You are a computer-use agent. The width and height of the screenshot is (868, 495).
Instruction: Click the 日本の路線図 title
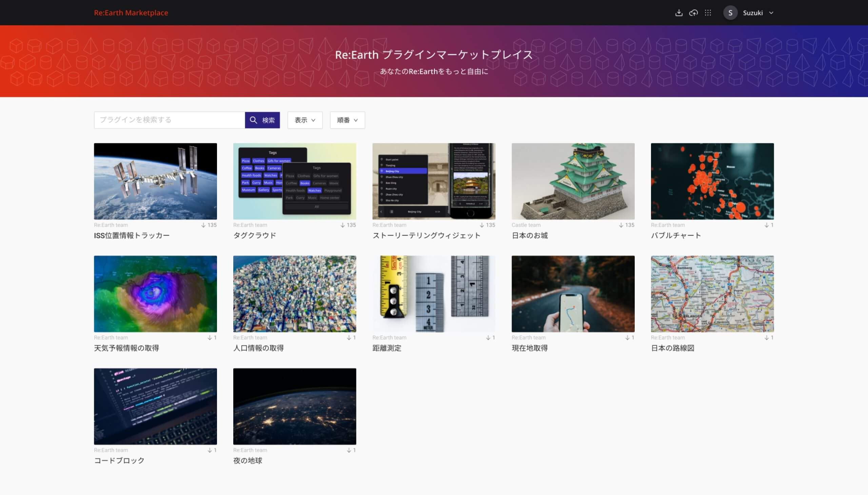pyautogui.click(x=672, y=348)
